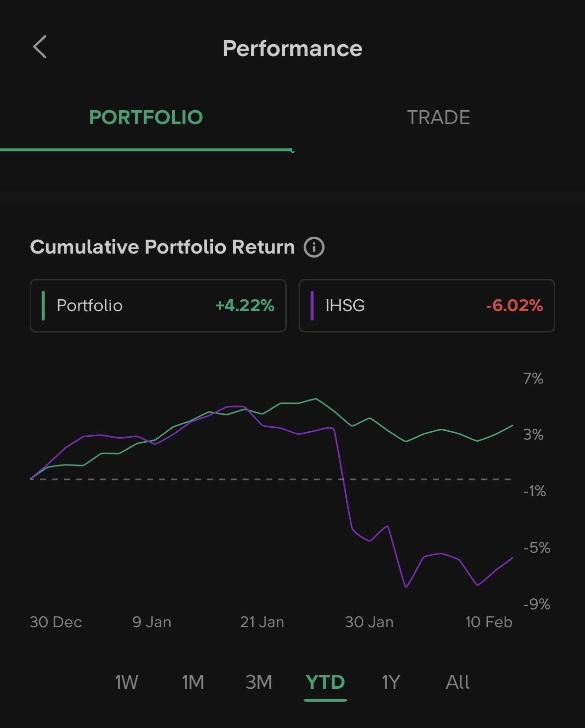Image resolution: width=585 pixels, height=728 pixels.
Task: Tap the purple IHSG color bar
Action: pos(312,306)
